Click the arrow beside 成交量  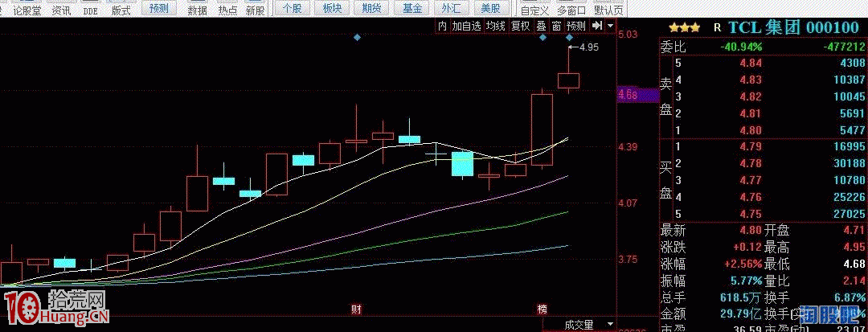tap(610, 324)
